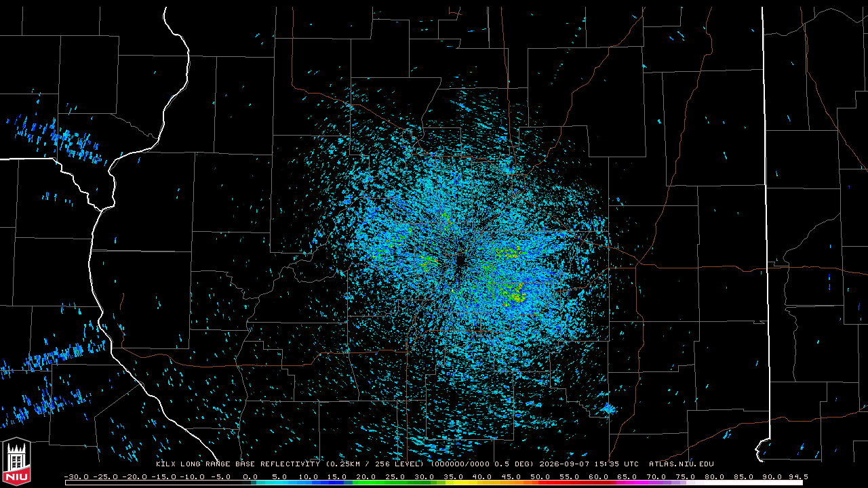Click the -30.0 dBZ scale label
Viewport: 868px width, 488px height.
coord(77,476)
